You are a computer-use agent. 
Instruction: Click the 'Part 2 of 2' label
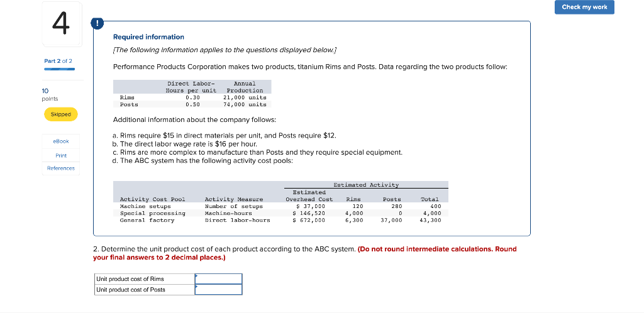point(58,61)
